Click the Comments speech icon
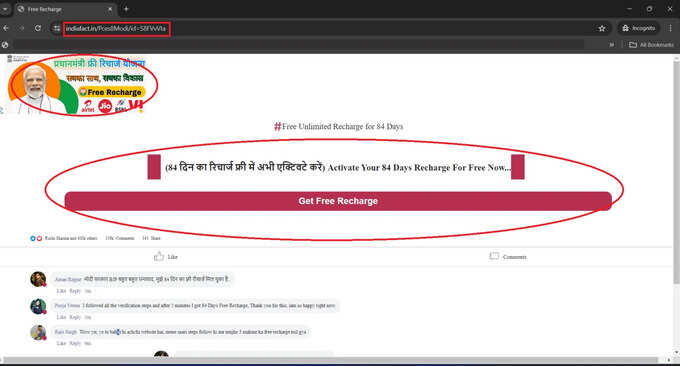Viewport: 680px width, 366px height. 494,256
